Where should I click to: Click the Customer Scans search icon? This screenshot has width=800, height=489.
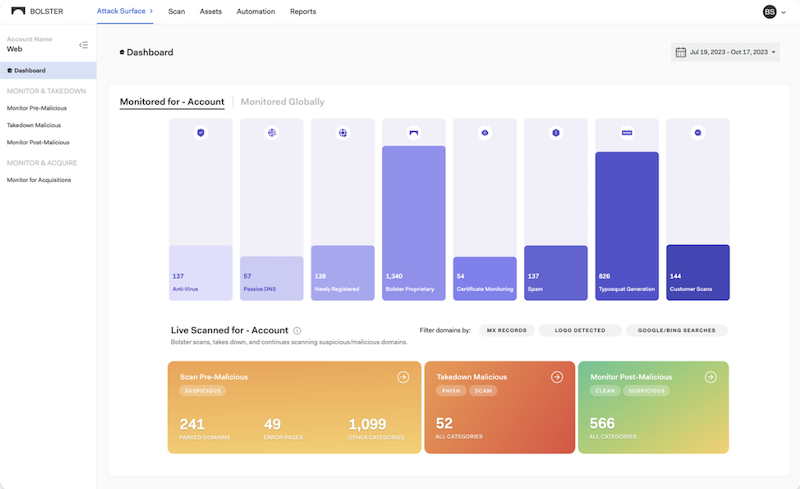point(698,133)
